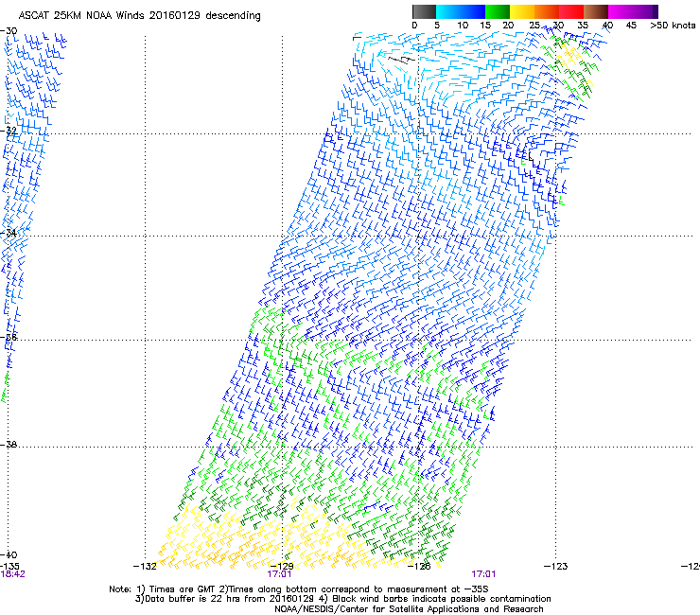
Task: Click the note line starting "Note: 1) Times are GMT"
Action: [299, 589]
